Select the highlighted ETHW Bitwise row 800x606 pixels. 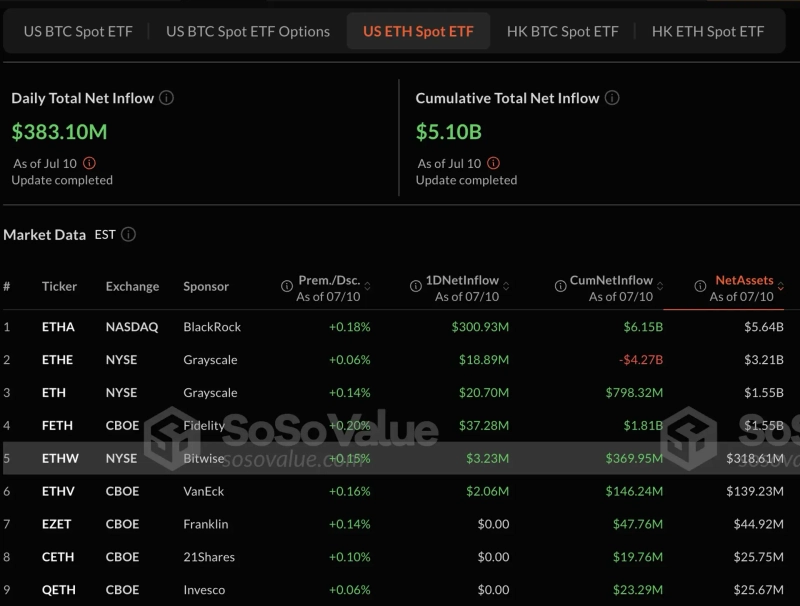click(400, 459)
